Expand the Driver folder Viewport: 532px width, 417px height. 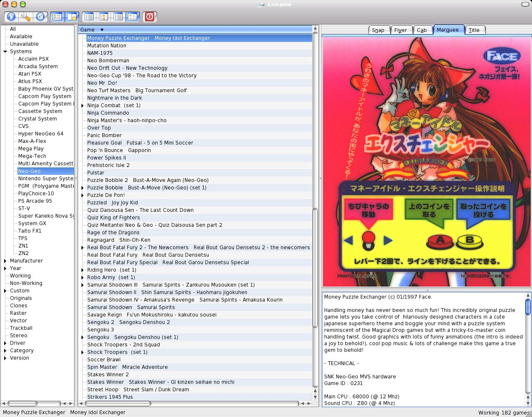[5, 343]
